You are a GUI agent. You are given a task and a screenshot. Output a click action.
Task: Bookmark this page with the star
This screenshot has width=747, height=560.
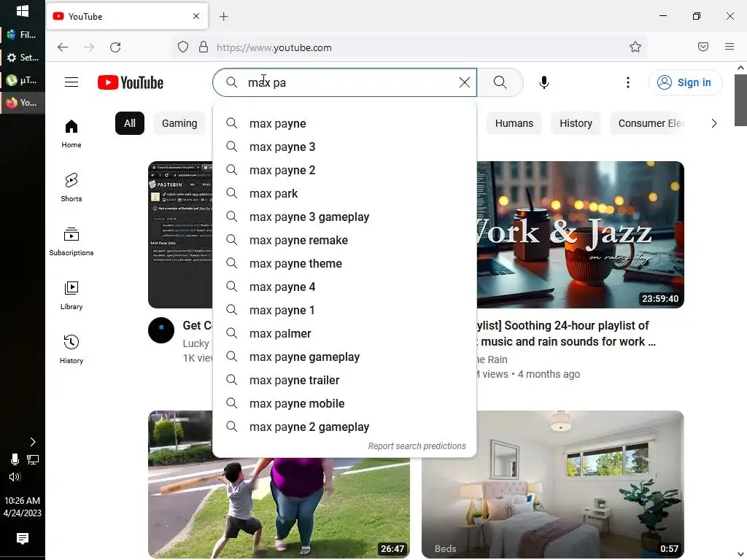pos(635,47)
